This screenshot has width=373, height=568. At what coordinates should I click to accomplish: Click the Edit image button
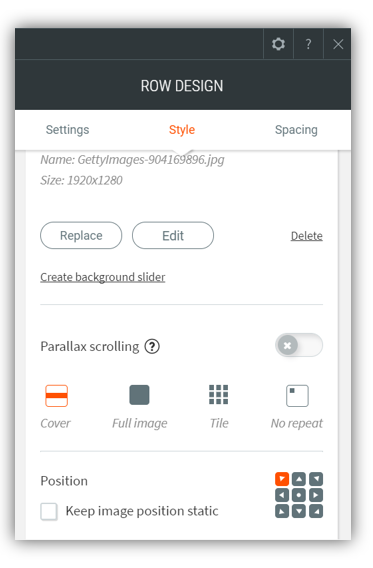(x=174, y=237)
